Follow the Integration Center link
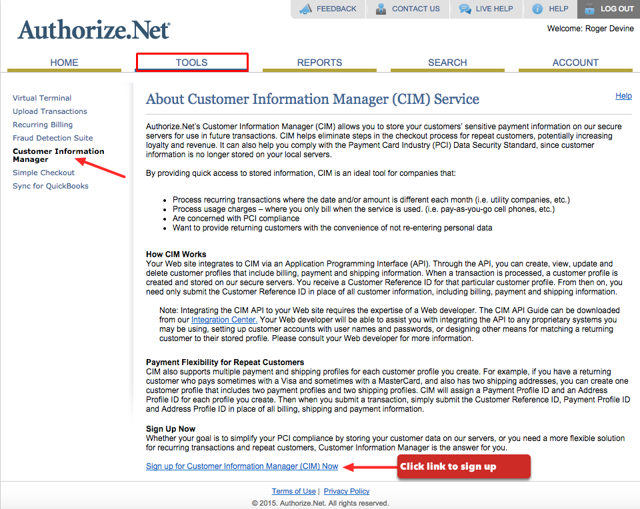Screen dimensions: 640x509 point(224,320)
